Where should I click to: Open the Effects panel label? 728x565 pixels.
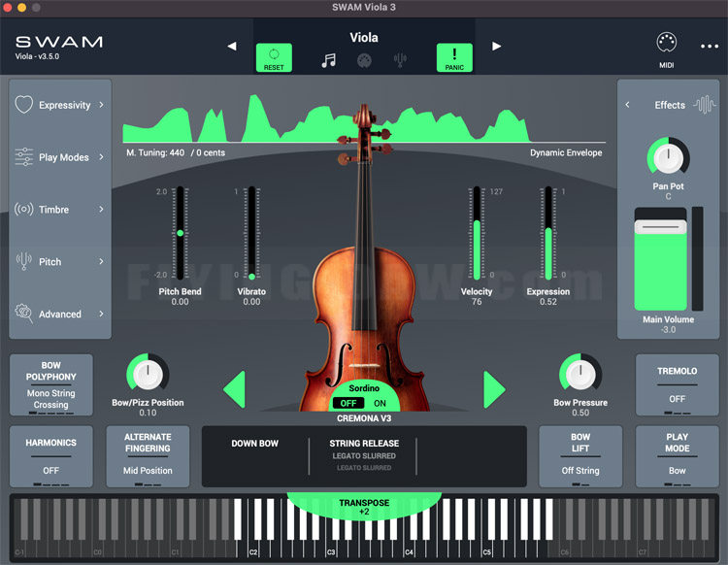pos(670,105)
